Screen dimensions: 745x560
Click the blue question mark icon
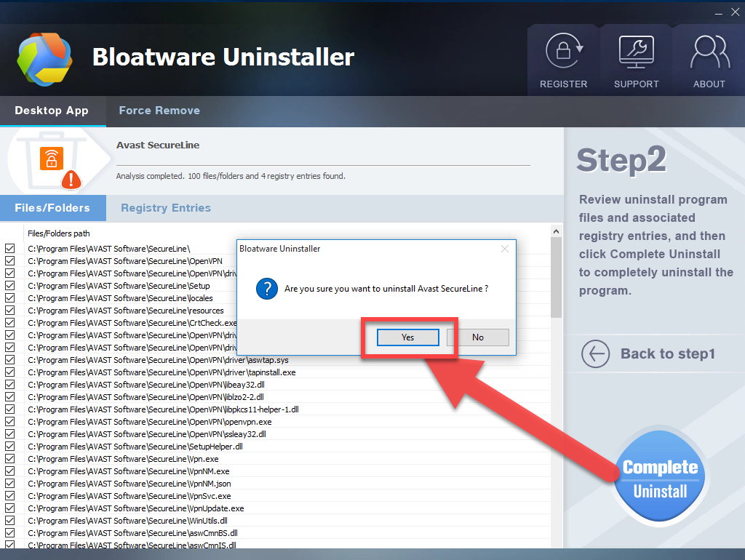[x=266, y=289]
